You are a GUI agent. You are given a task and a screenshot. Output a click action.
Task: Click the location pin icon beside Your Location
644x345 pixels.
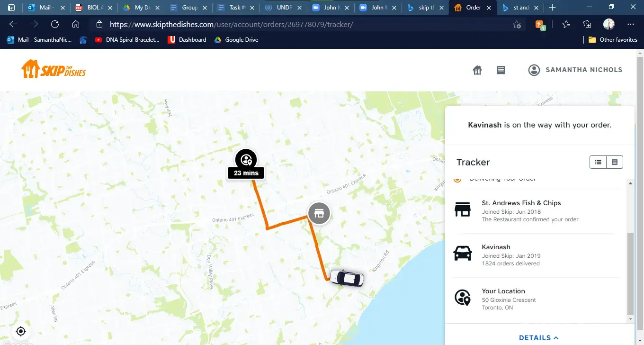(x=463, y=297)
